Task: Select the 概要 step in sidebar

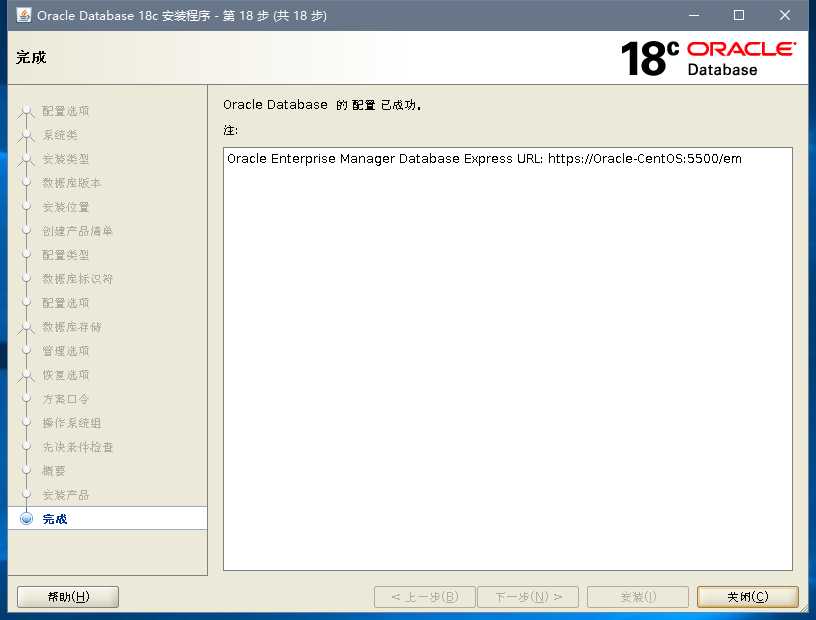Action: 54,471
